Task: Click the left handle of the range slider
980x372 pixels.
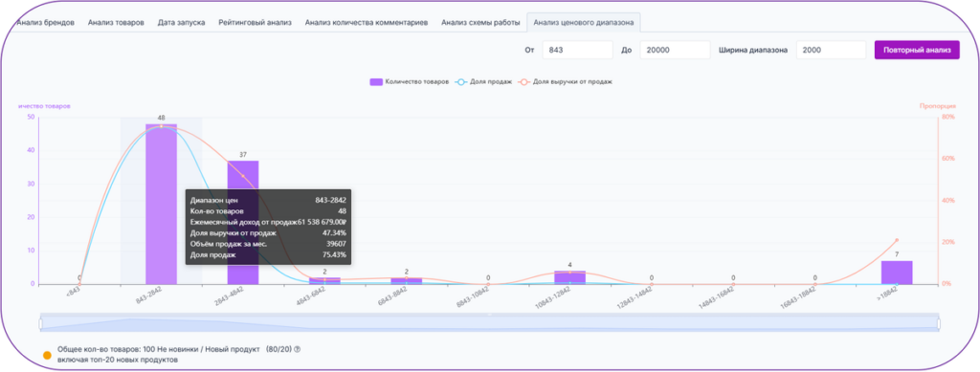Action: [40, 323]
